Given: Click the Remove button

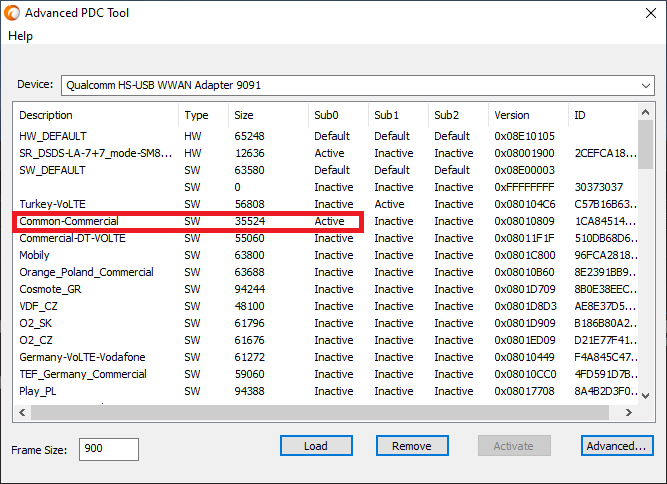Looking at the screenshot, I should [x=412, y=446].
